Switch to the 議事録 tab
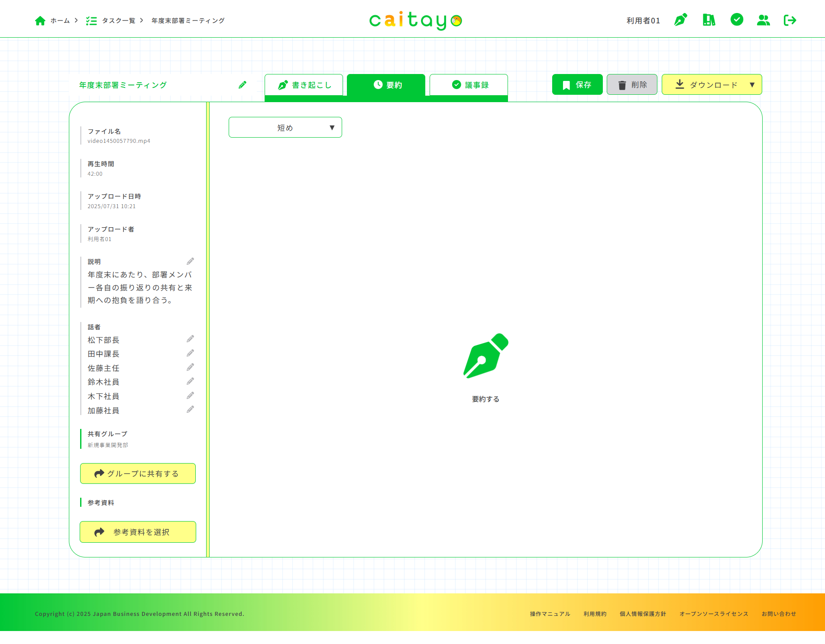This screenshot has width=825, height=644. tap(469, 85)
